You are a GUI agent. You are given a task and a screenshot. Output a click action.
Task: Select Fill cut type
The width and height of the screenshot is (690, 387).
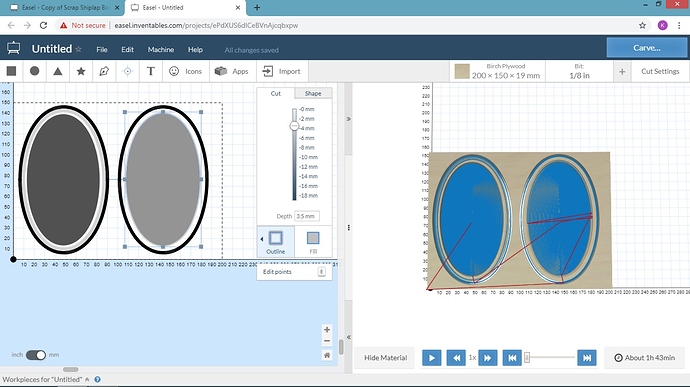point(313,242)
